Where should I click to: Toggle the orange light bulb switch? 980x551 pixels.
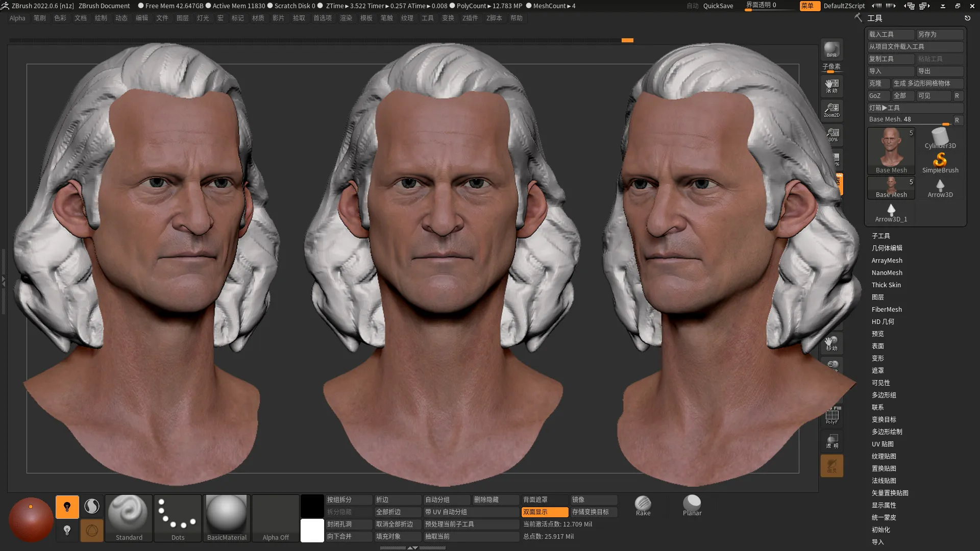pos(67,507)
